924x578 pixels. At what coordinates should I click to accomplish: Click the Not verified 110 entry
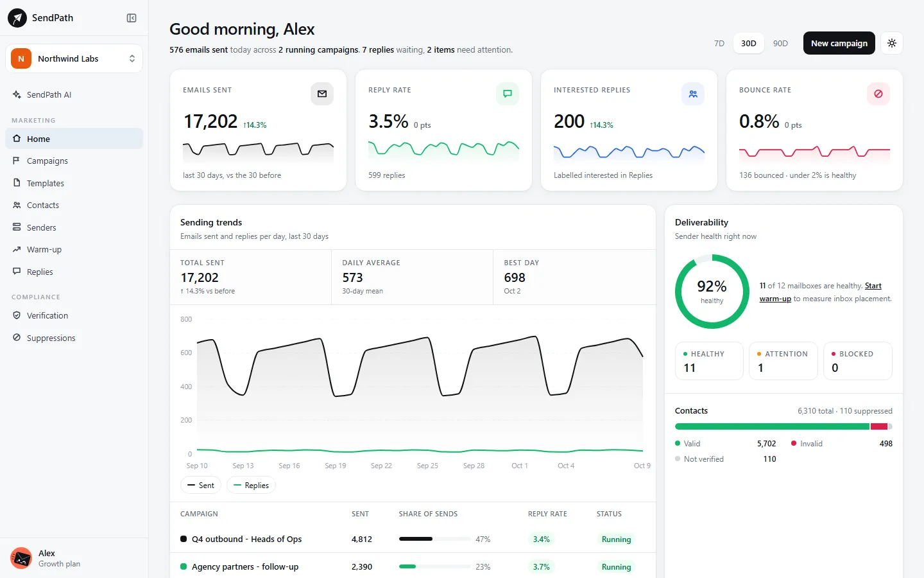726,459
